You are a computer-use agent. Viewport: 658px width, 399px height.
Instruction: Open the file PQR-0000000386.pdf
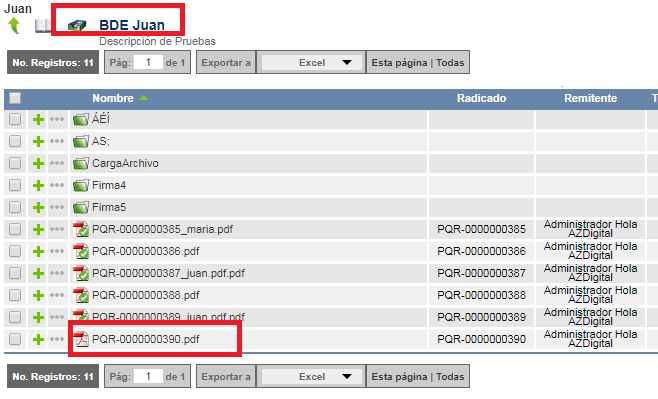pos(146,251)
